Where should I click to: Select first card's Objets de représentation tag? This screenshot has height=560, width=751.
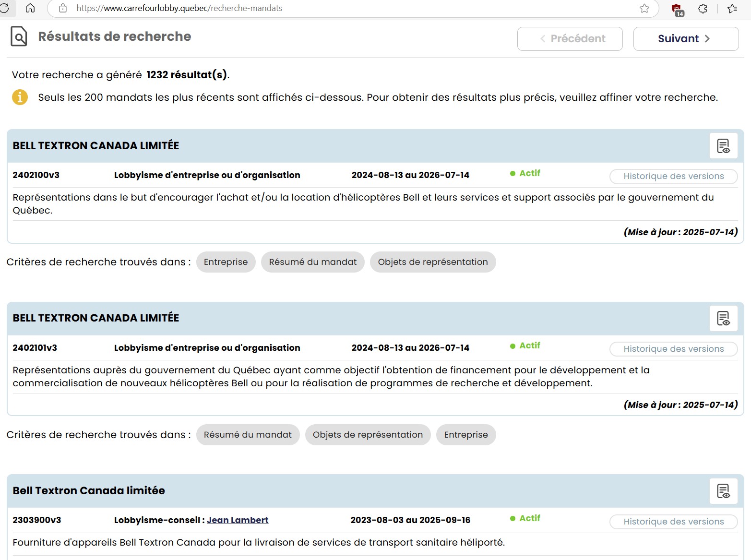(433, 262)
